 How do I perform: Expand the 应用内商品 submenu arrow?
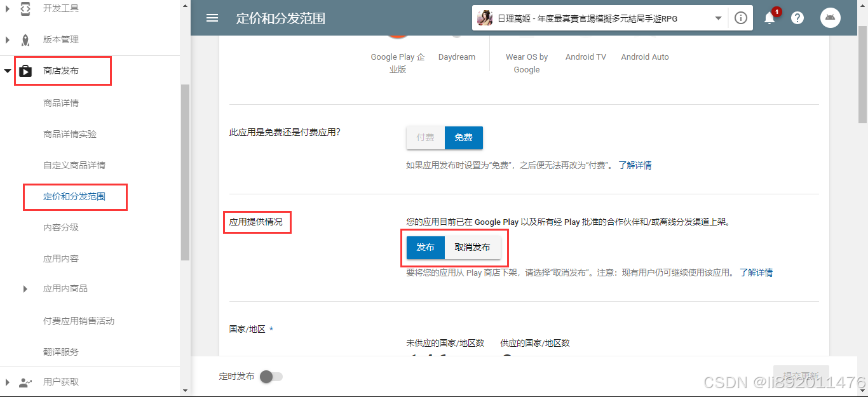click(25, 289)
